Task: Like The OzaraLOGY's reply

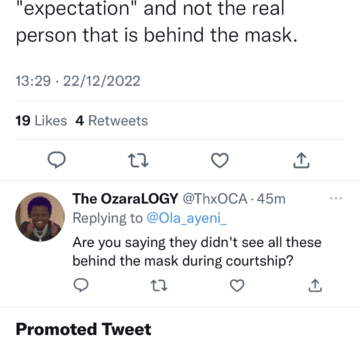Action: [237, 286]
